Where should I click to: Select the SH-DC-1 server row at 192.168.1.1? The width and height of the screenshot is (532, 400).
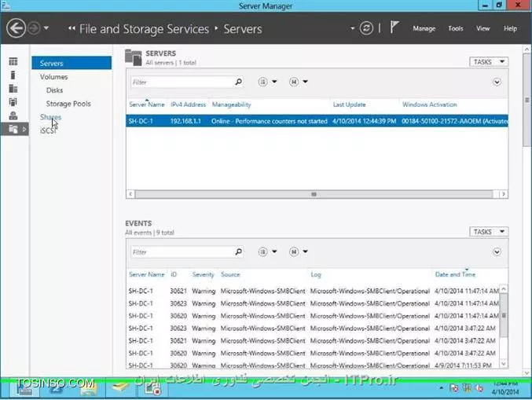(x=317, y=121)
